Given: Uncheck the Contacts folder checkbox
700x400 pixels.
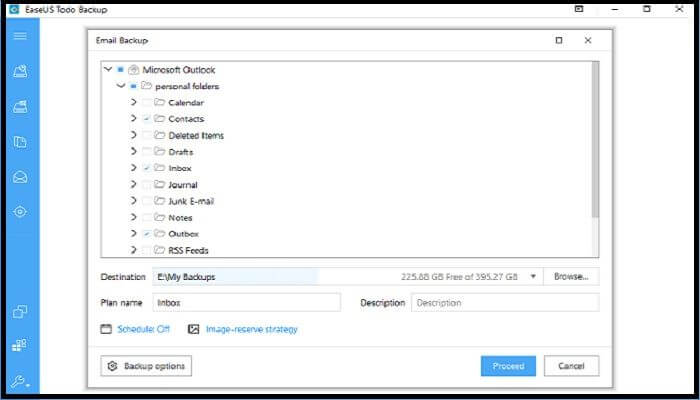Looking at the screenshot, I should click(x=146, y=119).
